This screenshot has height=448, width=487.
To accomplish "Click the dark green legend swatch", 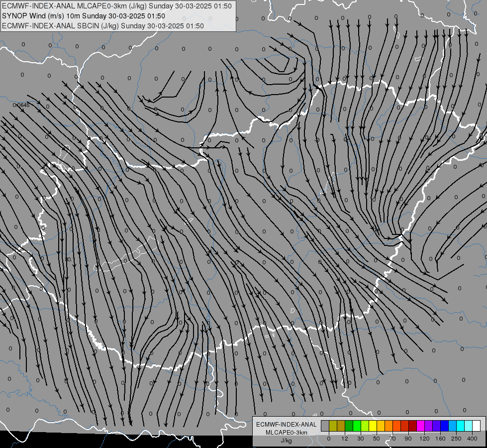I will 349,426.
